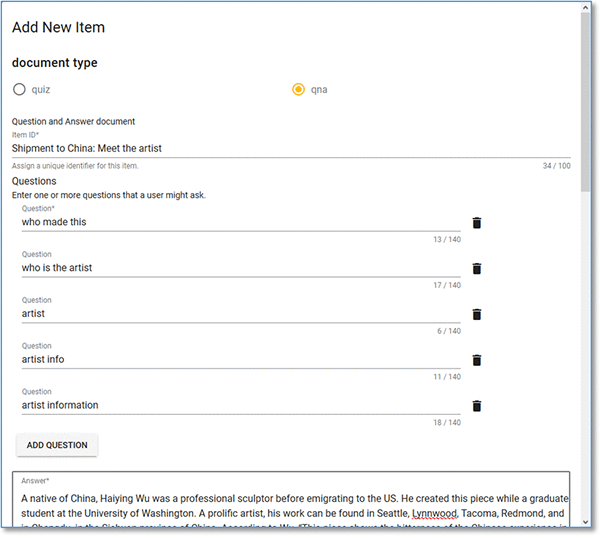
Task: Click 'Enter one or more questions' helper text
Action: coord(109,195)
